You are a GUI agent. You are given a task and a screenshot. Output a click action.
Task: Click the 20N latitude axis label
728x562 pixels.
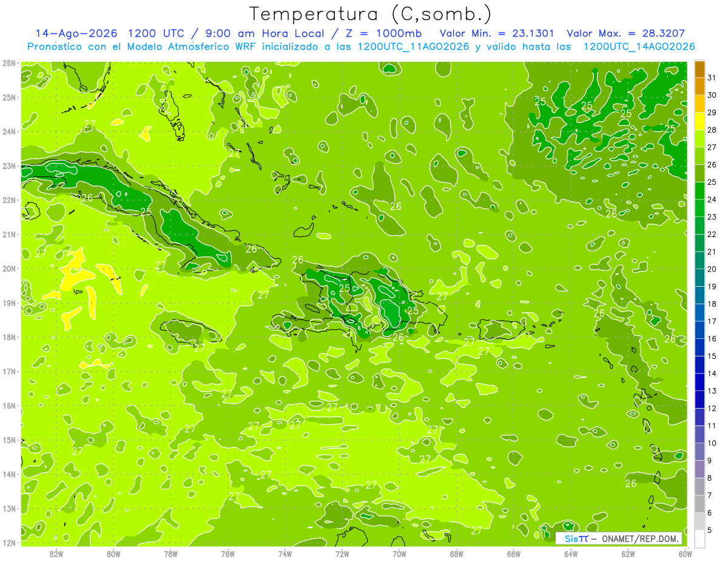click(9, 269)
